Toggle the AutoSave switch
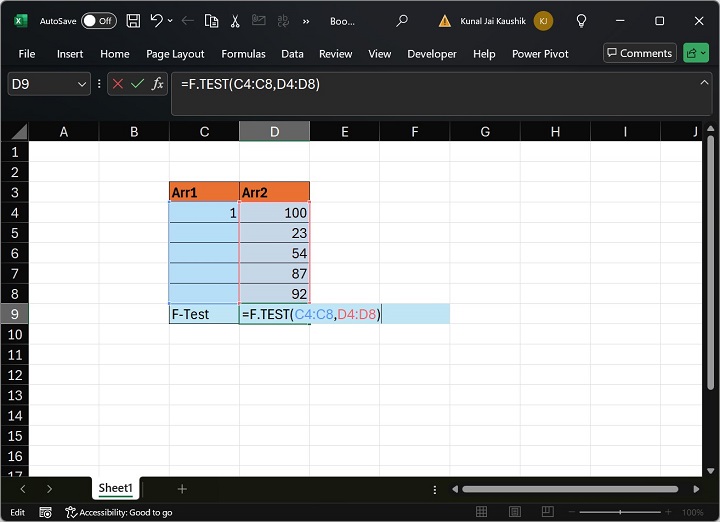This screenshot has width=720, height=522. tap(98, 21)
